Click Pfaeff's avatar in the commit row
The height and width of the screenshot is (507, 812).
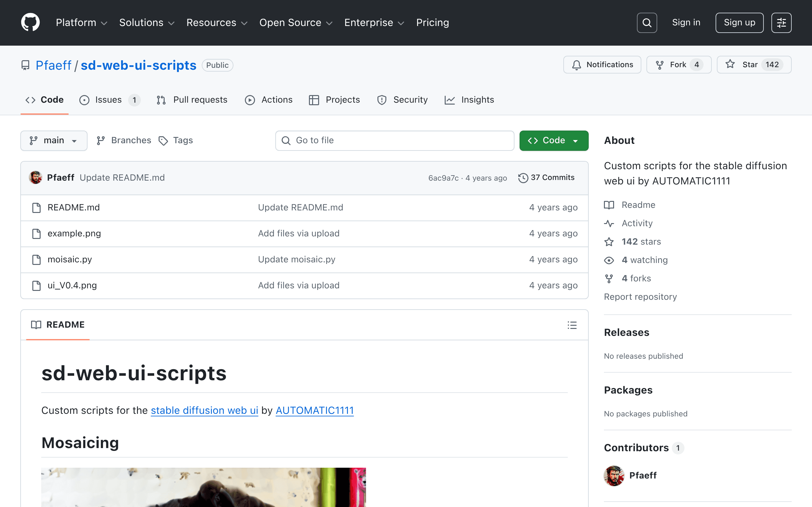point(36,178)
